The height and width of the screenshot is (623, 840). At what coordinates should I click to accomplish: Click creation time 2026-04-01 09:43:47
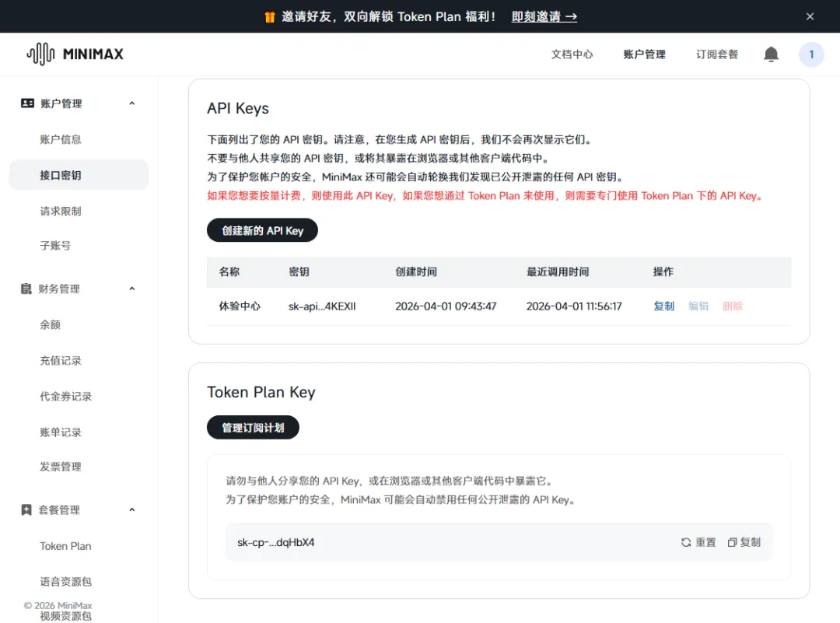pyautogui.click(x=446, y=306)
